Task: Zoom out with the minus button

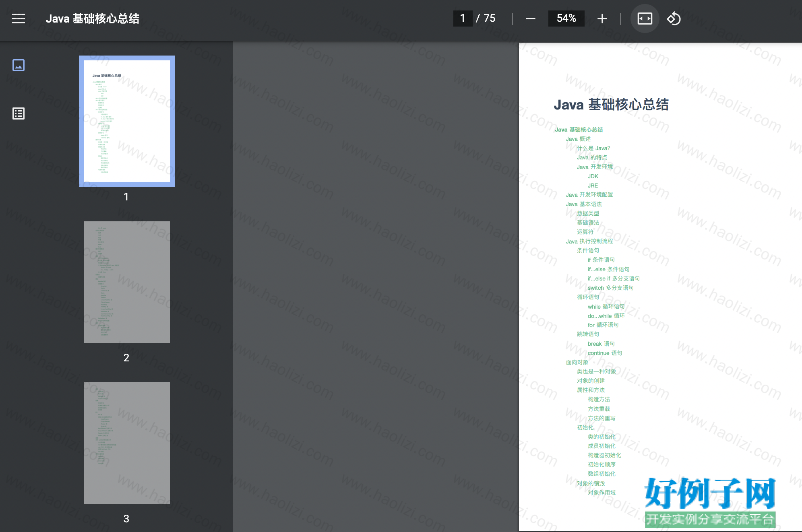Action: (531, 19)
